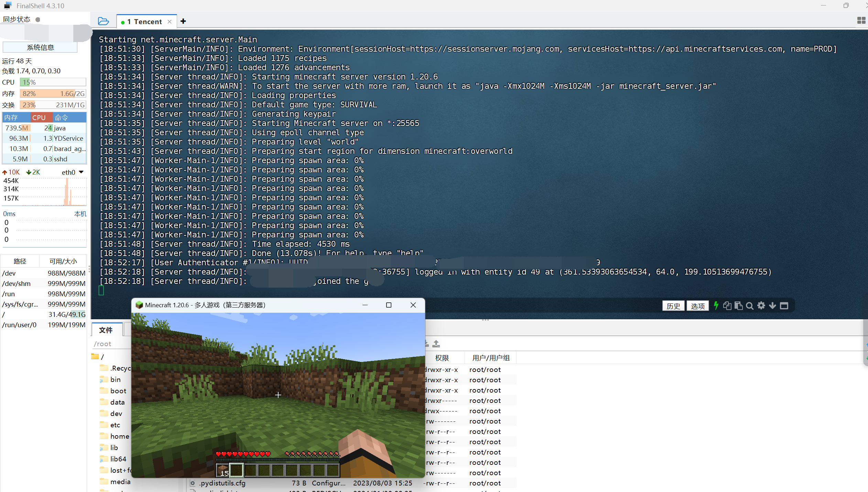Open the bin folder in tree
868x492 pixels.
[x=110, y=379]
